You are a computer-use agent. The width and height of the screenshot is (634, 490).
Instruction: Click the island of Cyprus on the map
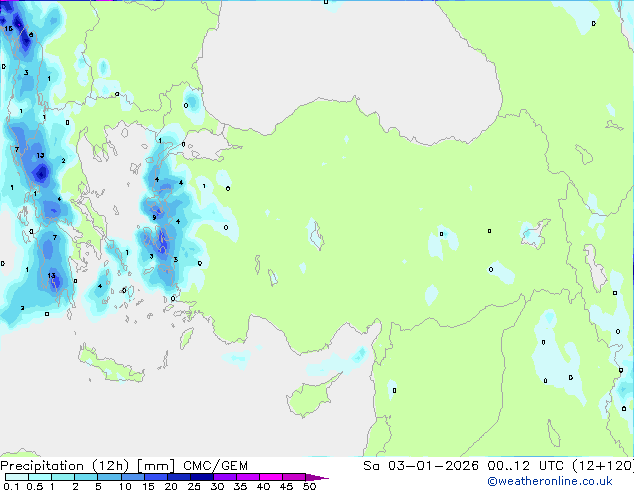pyautogui.click(x=311, y=396)
